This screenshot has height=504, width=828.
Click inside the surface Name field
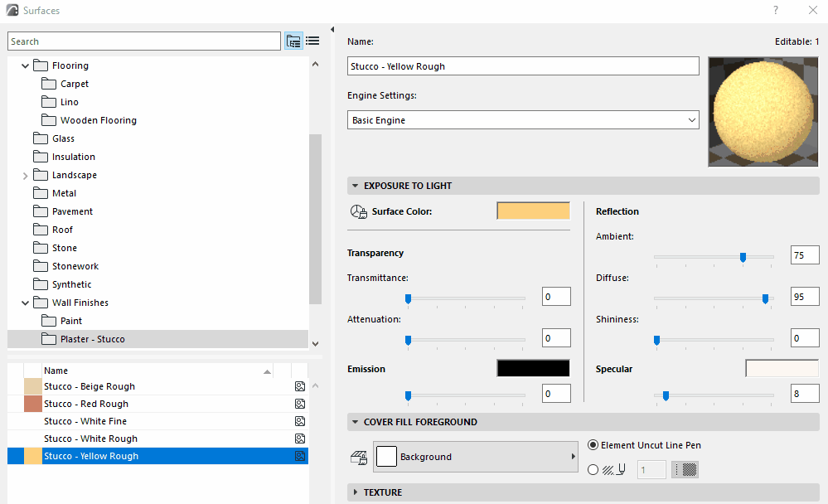coord(523,65)
